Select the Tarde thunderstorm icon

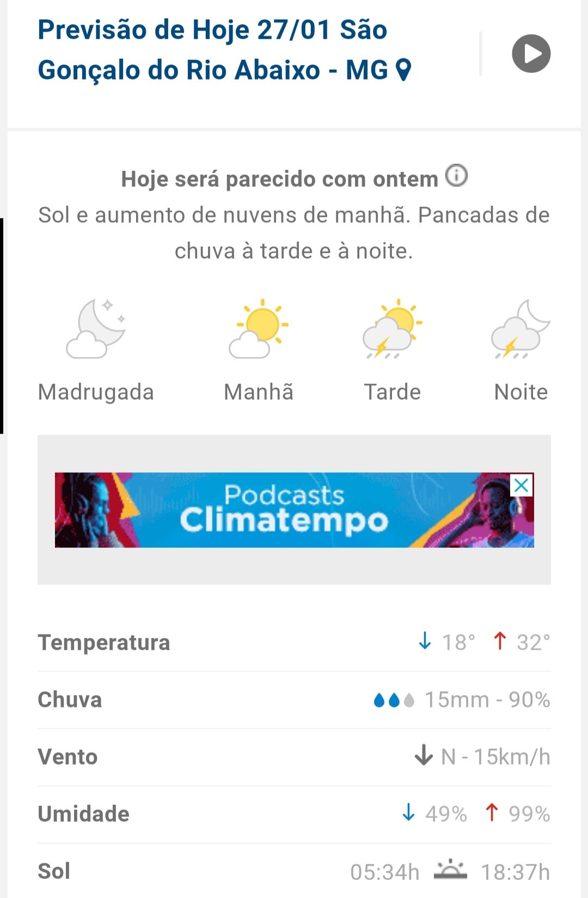coord(392,328)
